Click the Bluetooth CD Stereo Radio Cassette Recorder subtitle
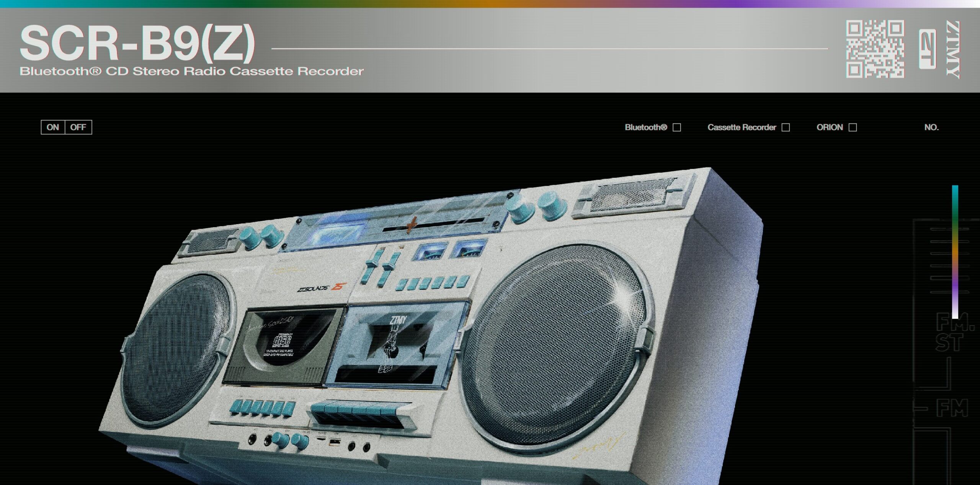 coord(191,71)
